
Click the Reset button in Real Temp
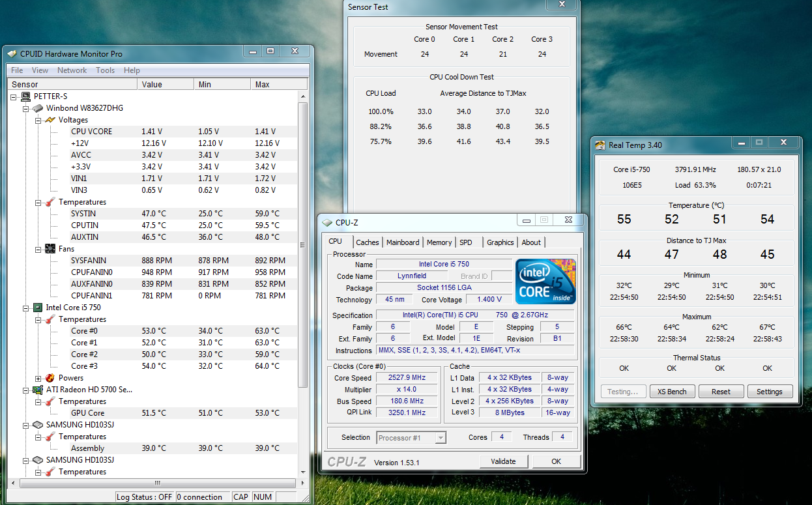(721, 392)
